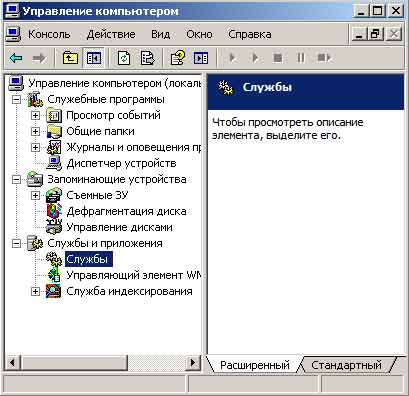Click the Restart service toolbar icon
This screenshot has width=409, height=396.
[324, 58]
